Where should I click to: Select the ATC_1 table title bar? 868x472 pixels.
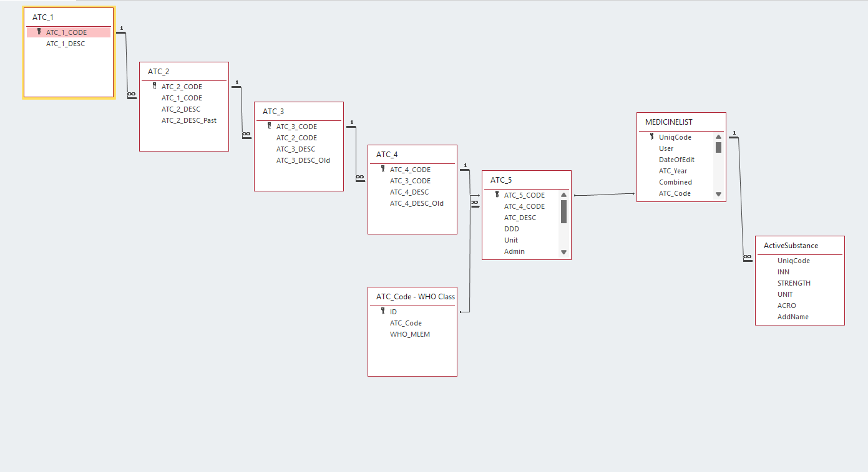coord(69,17)
